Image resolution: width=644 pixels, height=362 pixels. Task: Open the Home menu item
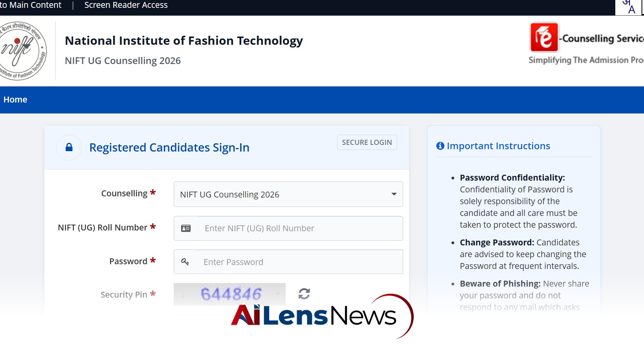[x=15, y=99]
